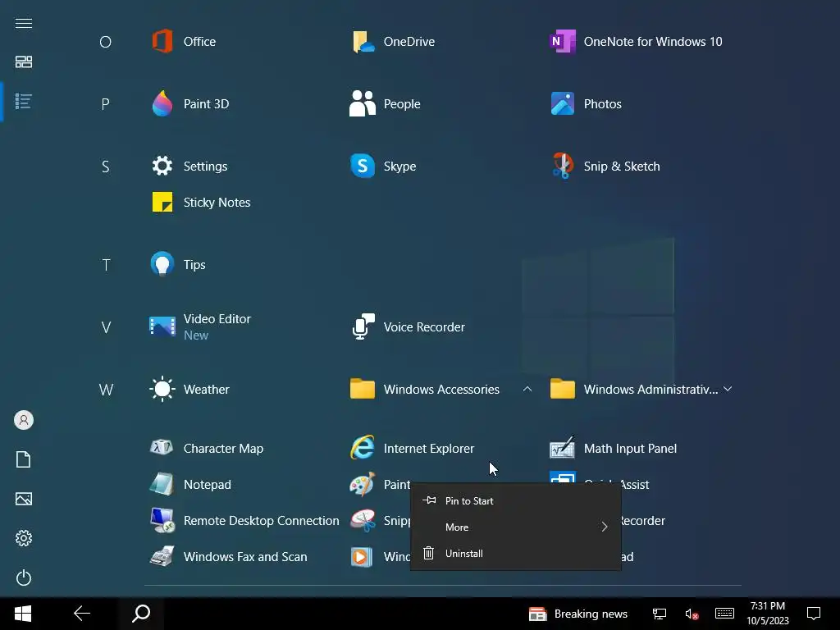
Task: Jump to letter V index
Action: (106, 327)
